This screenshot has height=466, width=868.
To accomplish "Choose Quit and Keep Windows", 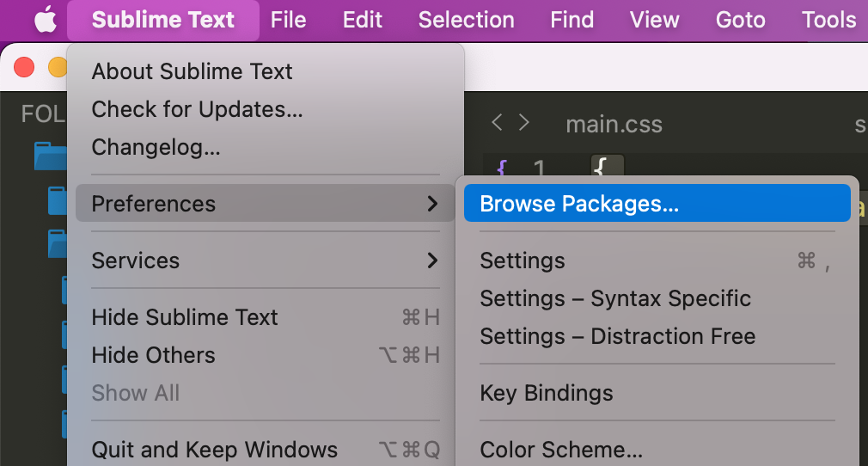I will (x=214, y=449).
